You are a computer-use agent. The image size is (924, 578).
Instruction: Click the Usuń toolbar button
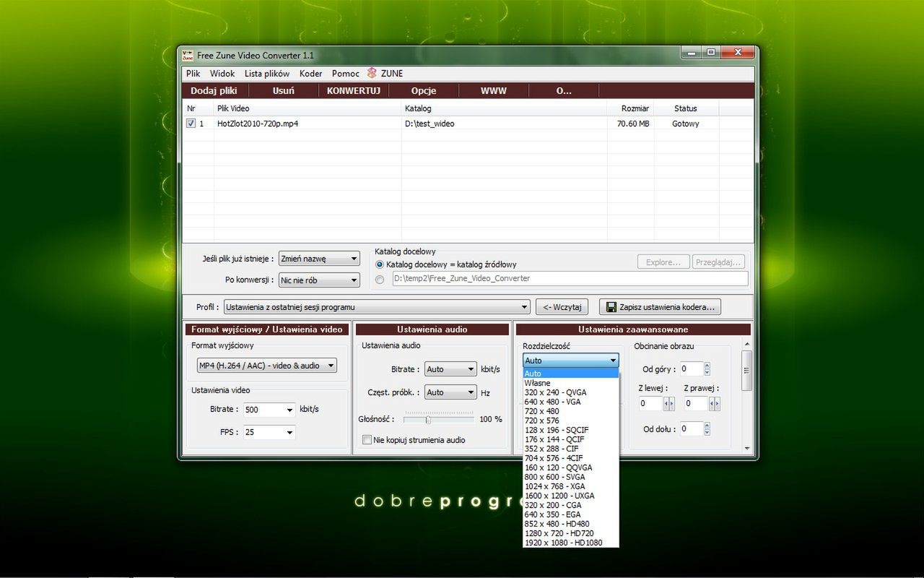coord(284,91)
